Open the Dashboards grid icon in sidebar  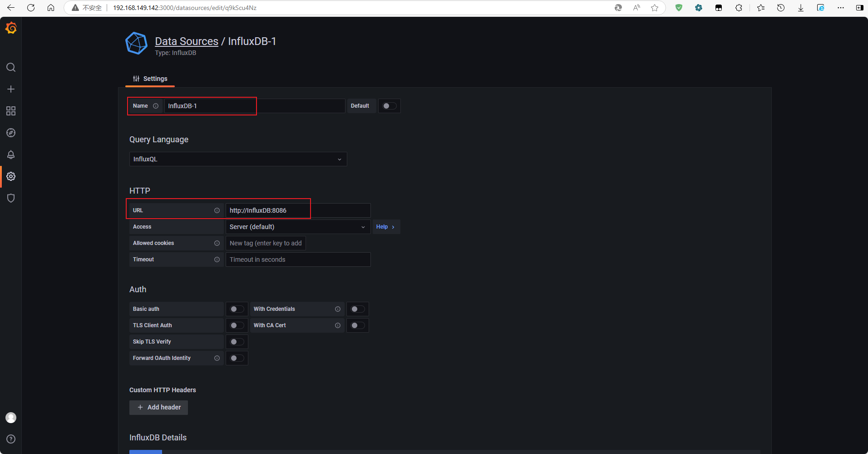(11, 111)
